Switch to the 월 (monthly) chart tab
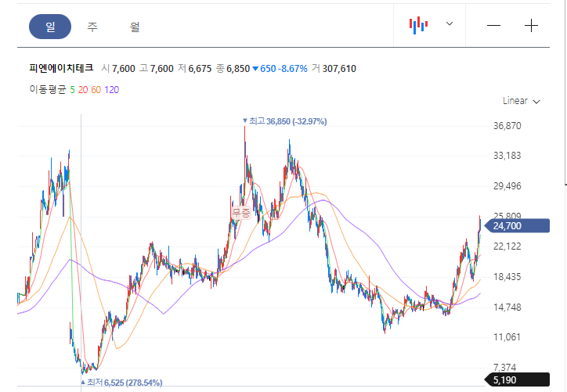 pos(135,27)
